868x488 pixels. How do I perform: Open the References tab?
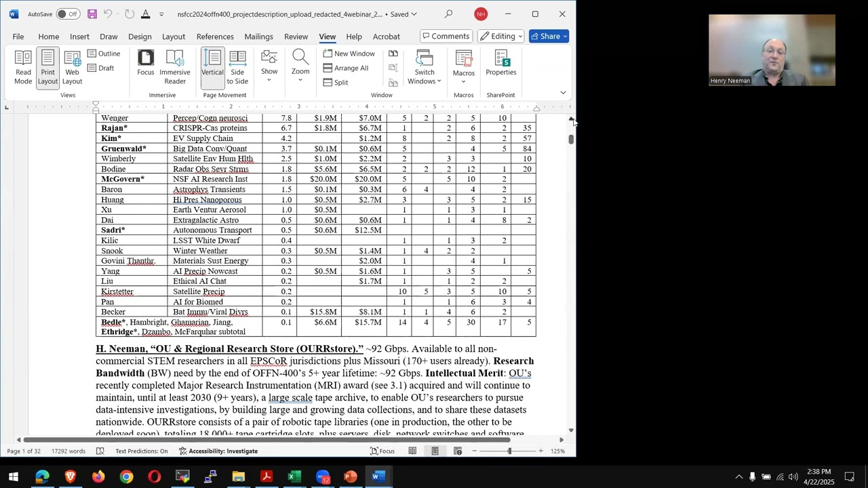click(215, 37)
